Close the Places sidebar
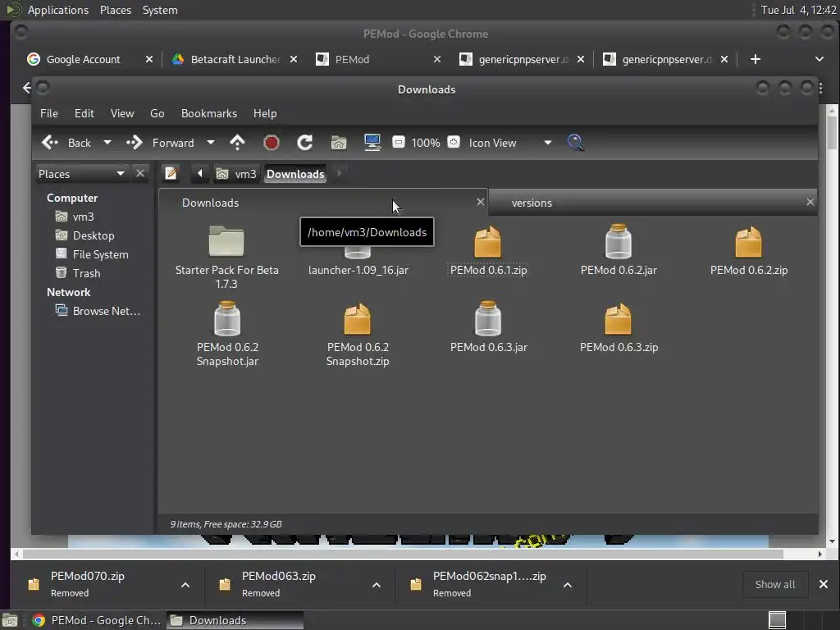 point(139,174)
